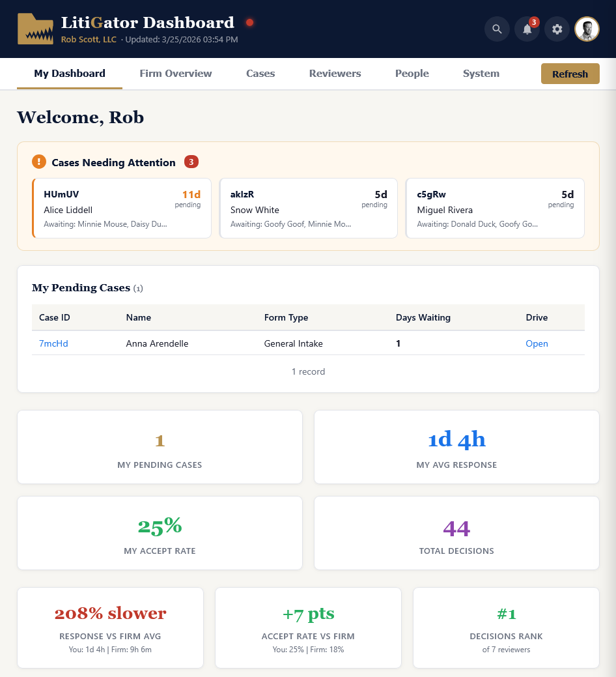
Task: Open the search magnifier icon
Action: (x=496, y=29)
